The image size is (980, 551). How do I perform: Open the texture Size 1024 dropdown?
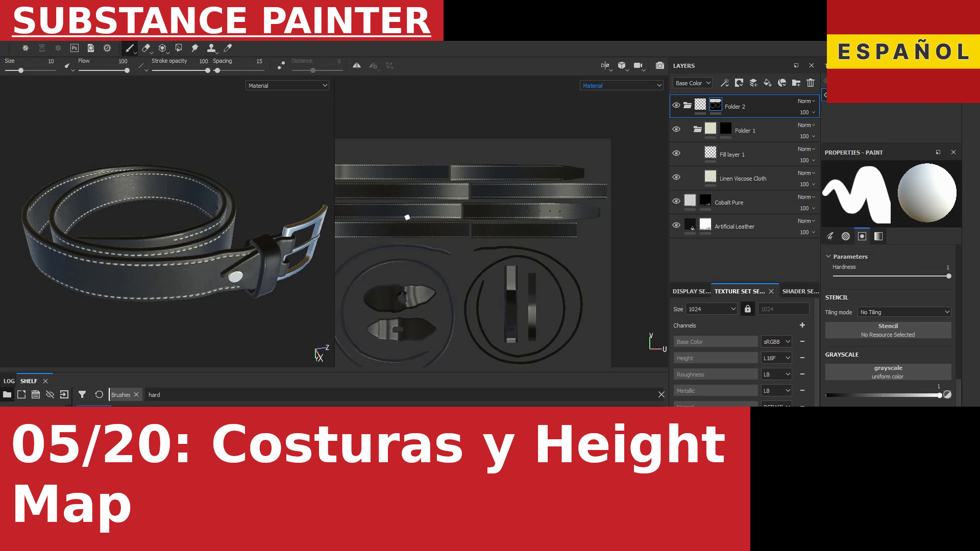(712, 309)
